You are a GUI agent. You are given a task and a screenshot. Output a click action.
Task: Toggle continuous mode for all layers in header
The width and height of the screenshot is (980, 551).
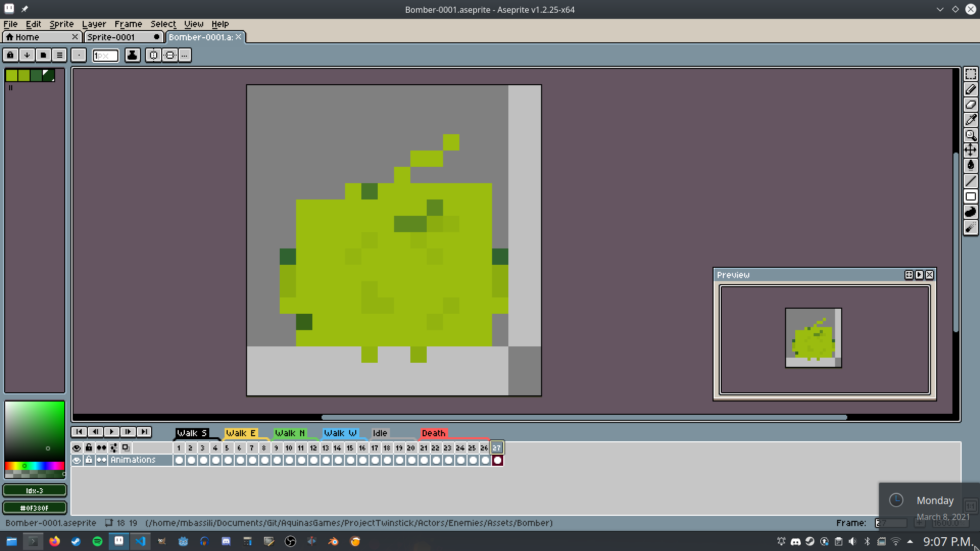pos(102,448)
